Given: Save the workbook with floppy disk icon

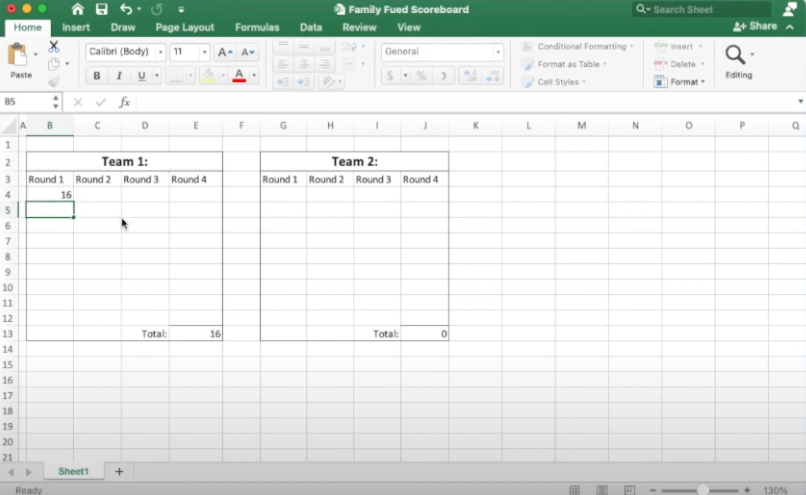Looking at the screenshot, I should (101, 9).
